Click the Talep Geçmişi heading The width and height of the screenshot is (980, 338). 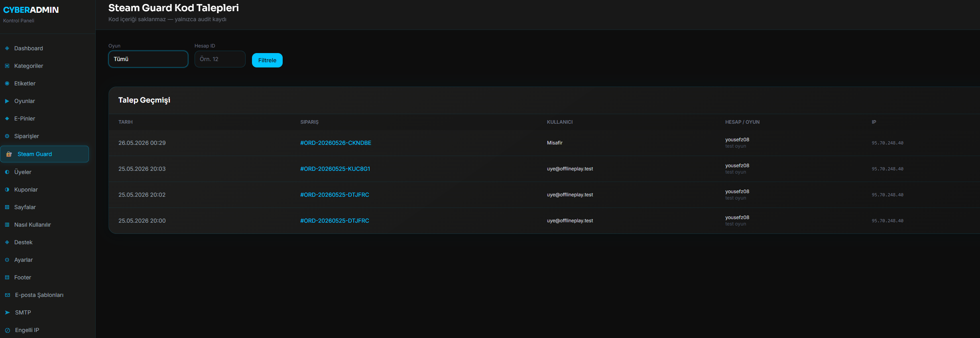click(144, 100)
